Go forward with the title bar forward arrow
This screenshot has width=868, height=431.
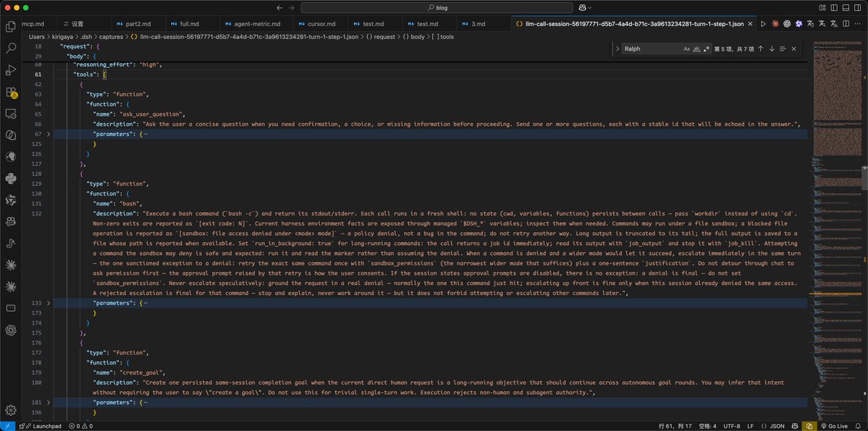(x=292, y=8)
